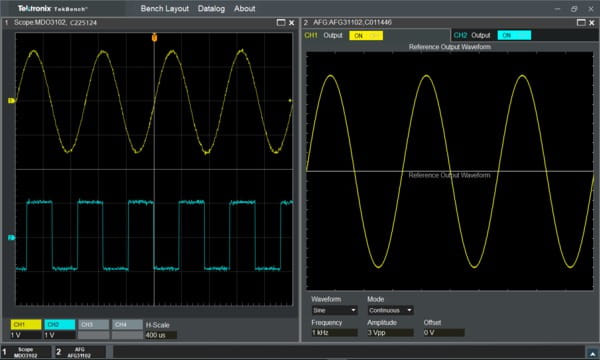This screenshot has width=600, height=360.
Task: Toggle scope channel CH1 button
Action: point(26,324)
